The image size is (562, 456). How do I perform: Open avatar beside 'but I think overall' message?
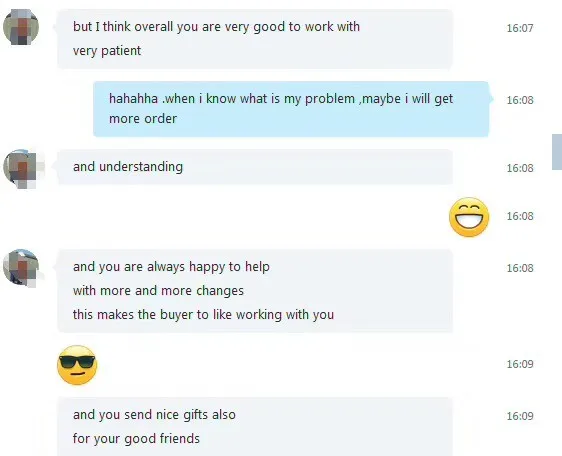point(21,27)
